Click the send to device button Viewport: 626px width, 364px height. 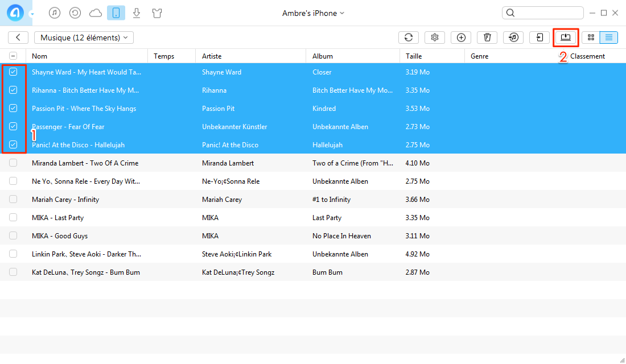[539, 38]
